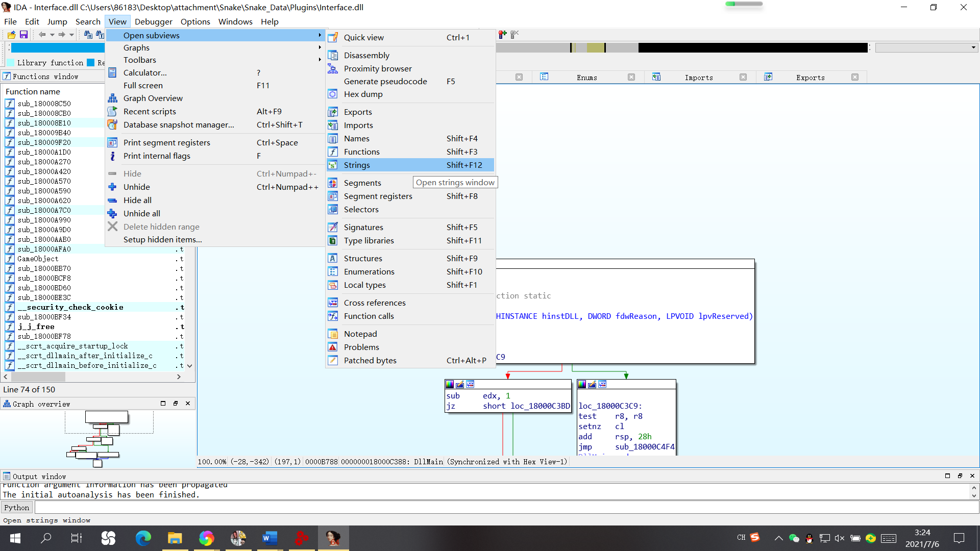Click the back navigation arrow icon
980x551 pixels.
[x=42, y=35]
